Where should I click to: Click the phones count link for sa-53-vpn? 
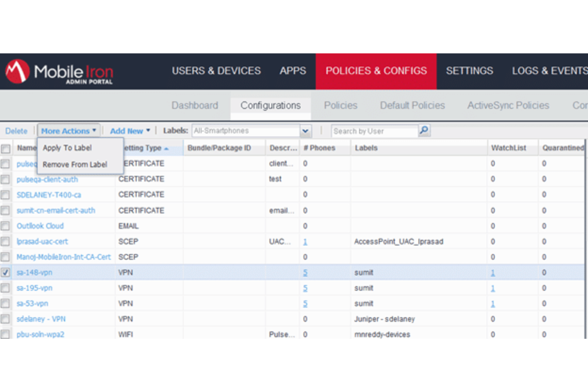[305, 303]
